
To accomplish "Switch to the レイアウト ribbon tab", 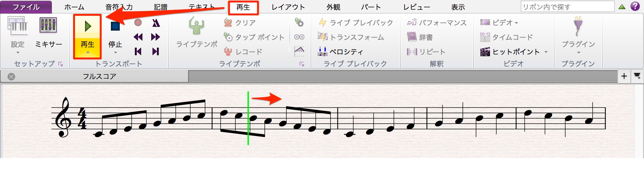I will pos(289,7).
